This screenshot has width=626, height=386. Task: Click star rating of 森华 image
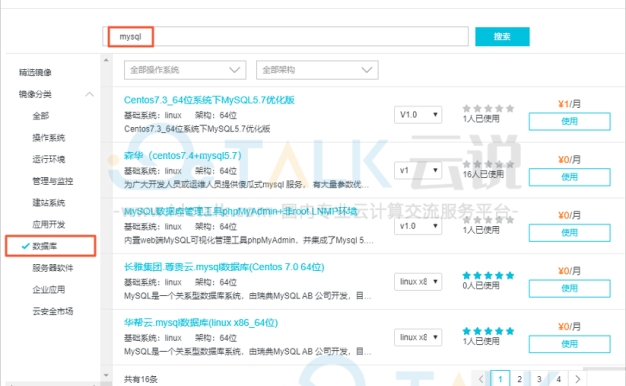(x=488, y=164)
